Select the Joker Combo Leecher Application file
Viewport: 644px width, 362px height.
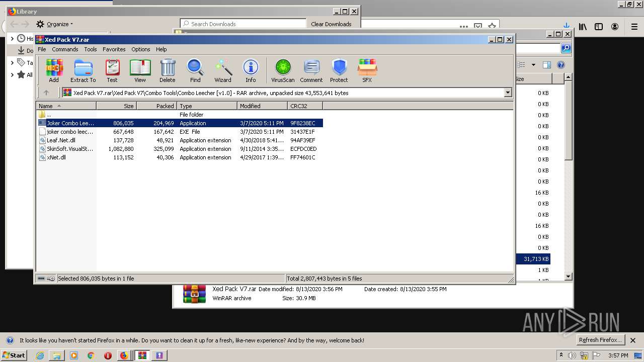(x=180, y=123)
